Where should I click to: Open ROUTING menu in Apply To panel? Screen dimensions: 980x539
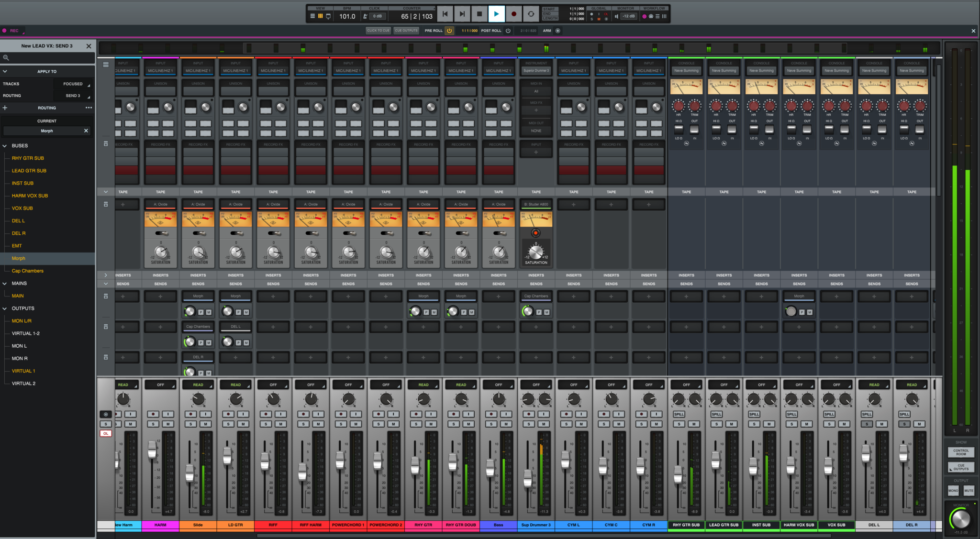pos(74,95)
